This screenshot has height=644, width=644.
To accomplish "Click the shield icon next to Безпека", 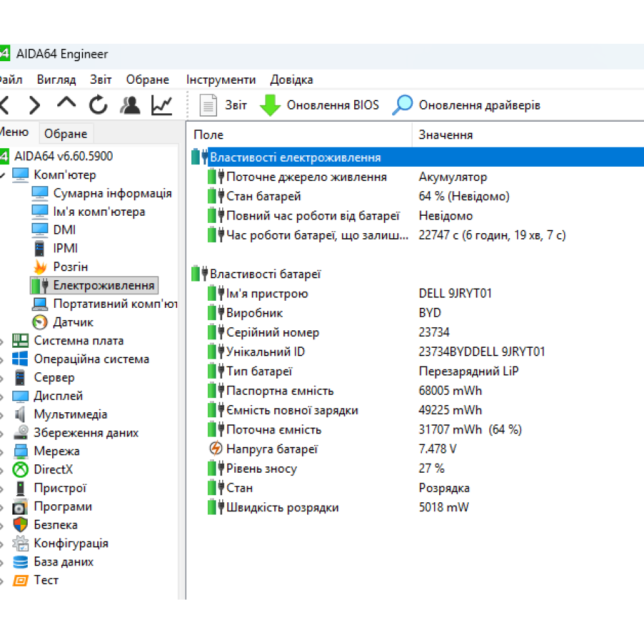I will click(19, 525).
